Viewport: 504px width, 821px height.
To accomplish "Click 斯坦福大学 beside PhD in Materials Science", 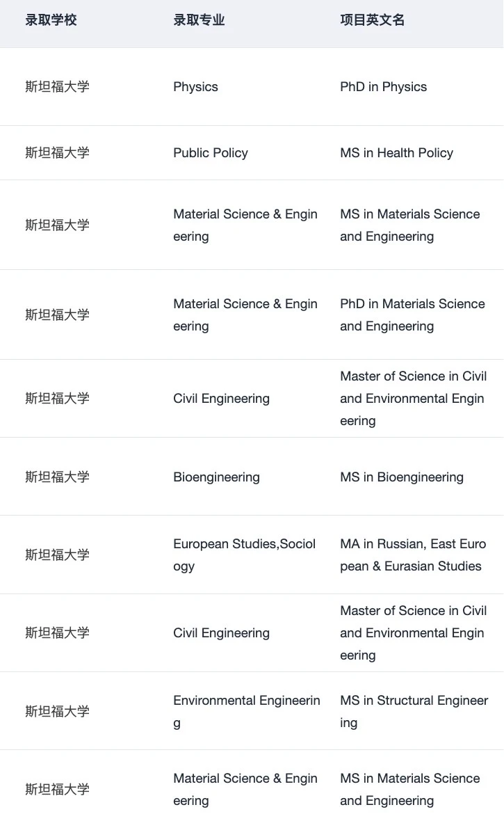I will [57, 314].
